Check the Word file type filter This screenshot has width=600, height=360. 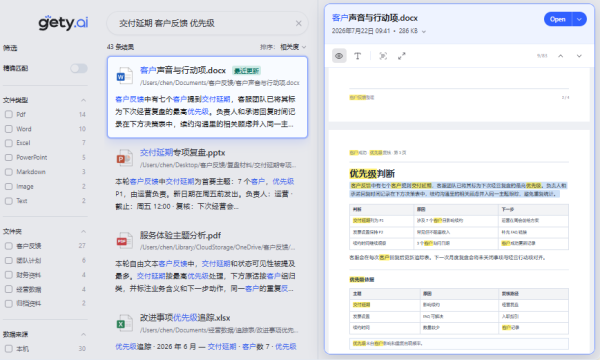(8, 129)
